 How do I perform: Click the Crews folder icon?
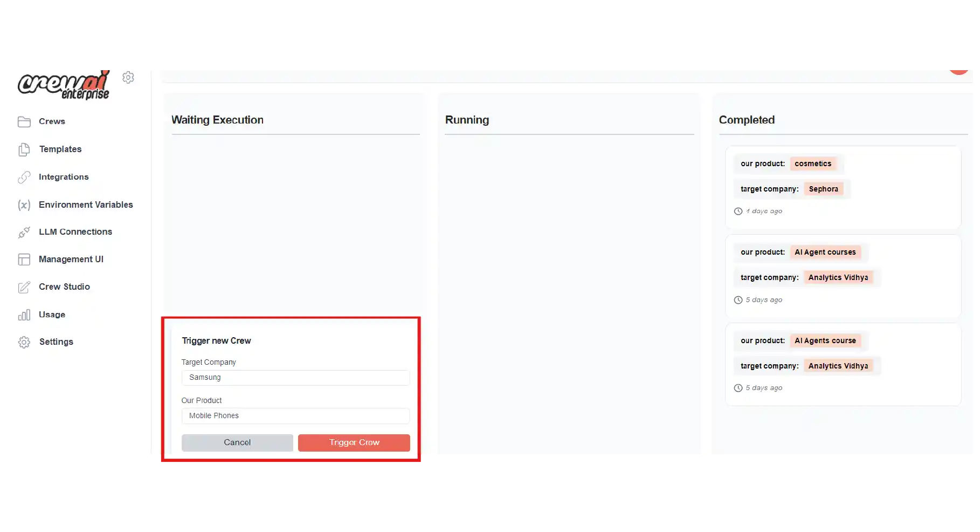(24, 122)
